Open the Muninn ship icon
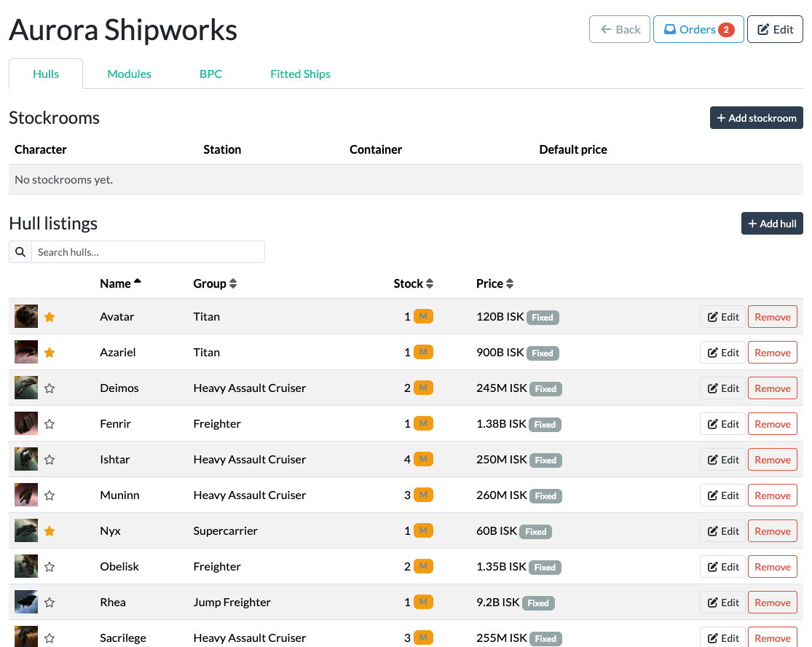 [26, 495]
